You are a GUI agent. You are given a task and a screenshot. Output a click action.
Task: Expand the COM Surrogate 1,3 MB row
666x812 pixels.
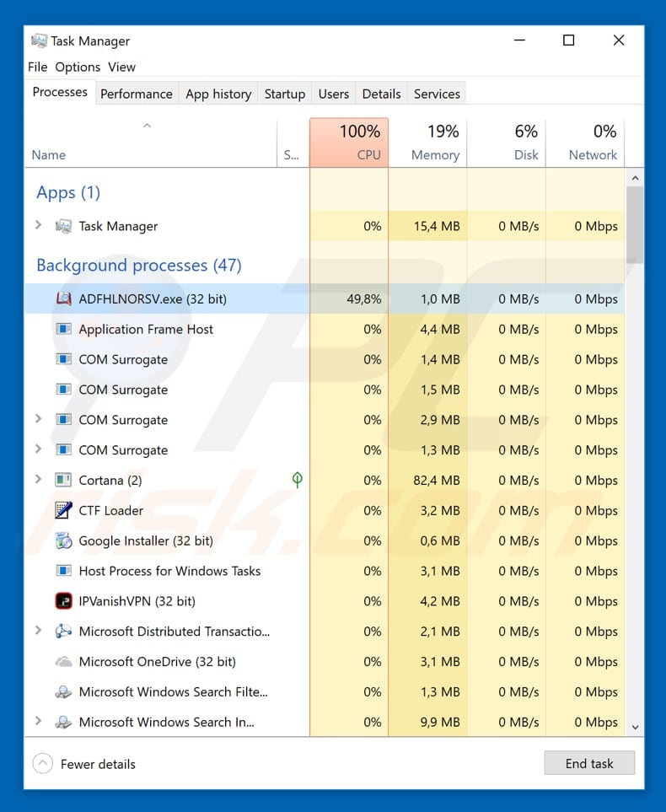[38, 449]
